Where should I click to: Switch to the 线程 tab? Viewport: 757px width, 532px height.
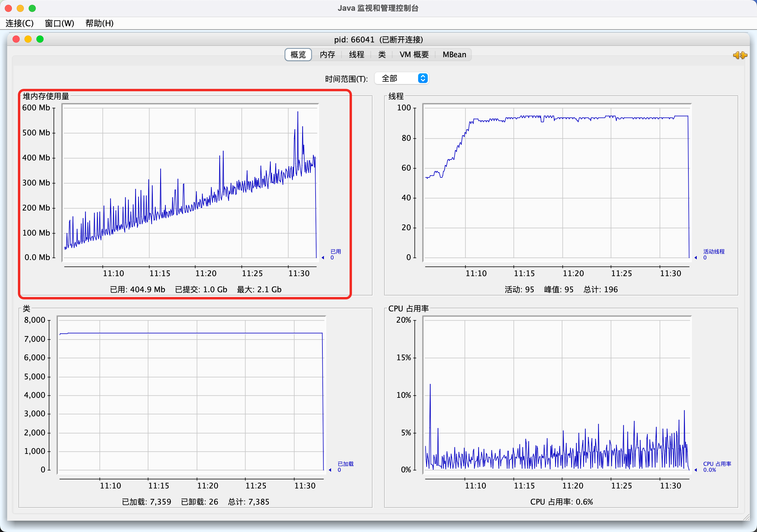(356, 55)
